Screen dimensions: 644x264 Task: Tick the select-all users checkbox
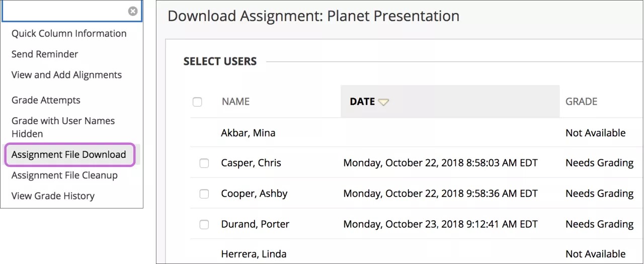(x=197, y=102)
